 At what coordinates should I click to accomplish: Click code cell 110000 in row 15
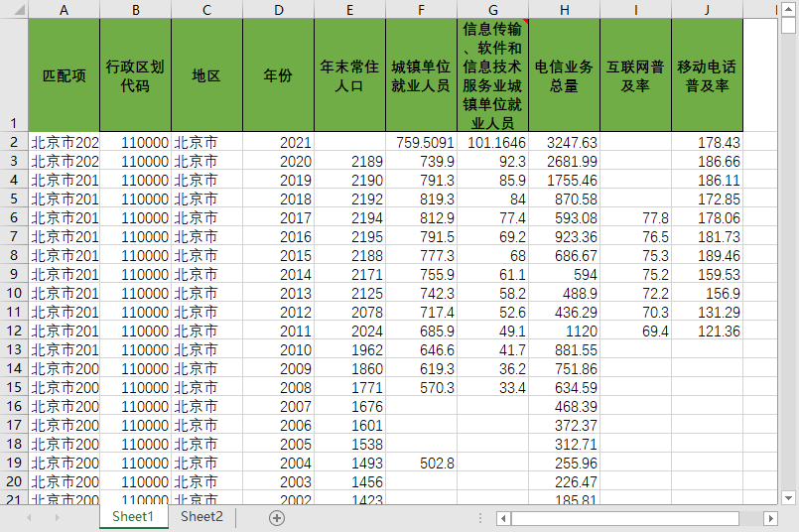tap(135, 387)
